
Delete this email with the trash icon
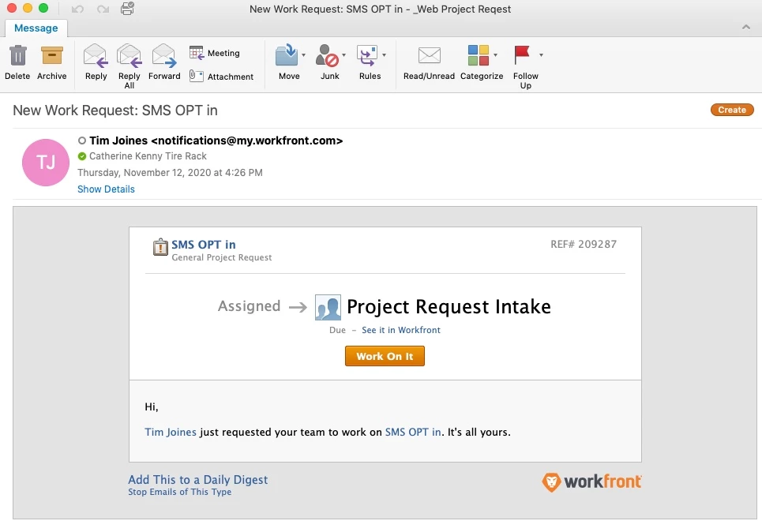(18, 55)
